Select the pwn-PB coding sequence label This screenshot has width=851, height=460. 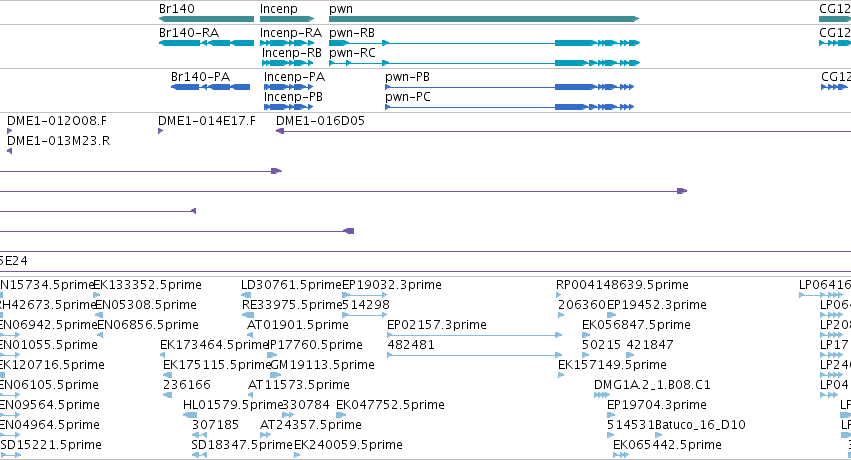(408, 78)
